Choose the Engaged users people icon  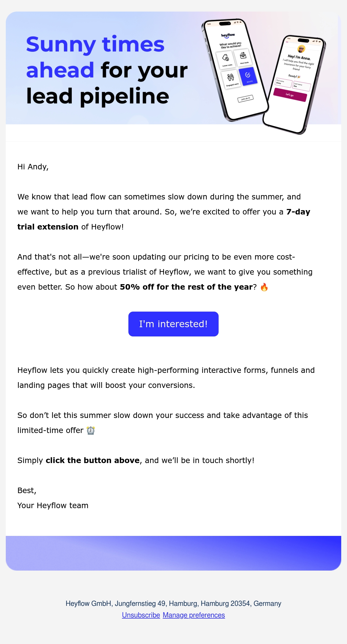click(230, 77)
